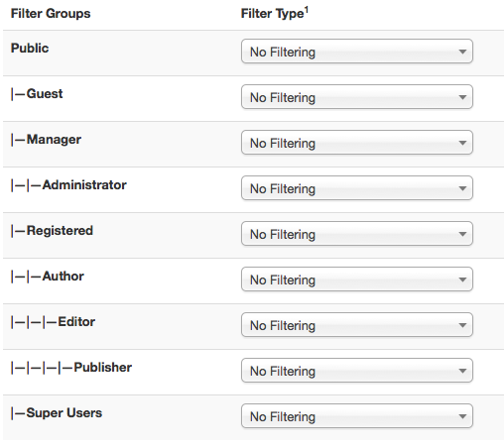Open the Public filter type dropdown

357,52
